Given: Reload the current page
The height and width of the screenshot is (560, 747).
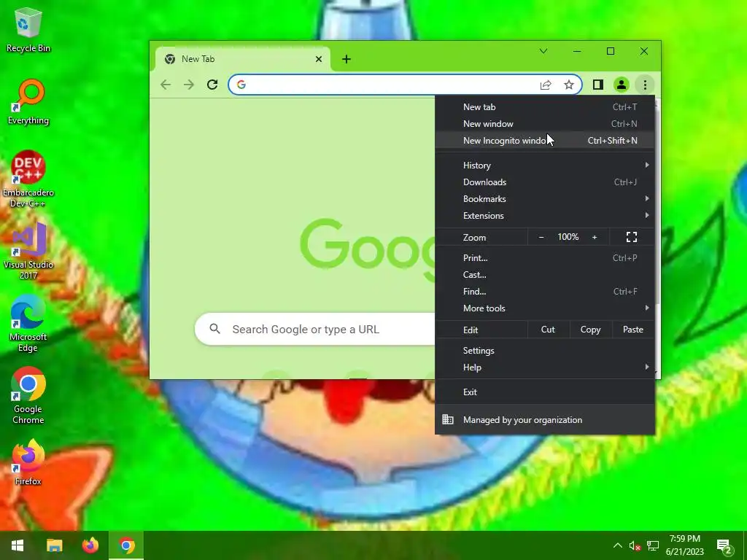Looking at the screenshot, I should click(212, 85).
